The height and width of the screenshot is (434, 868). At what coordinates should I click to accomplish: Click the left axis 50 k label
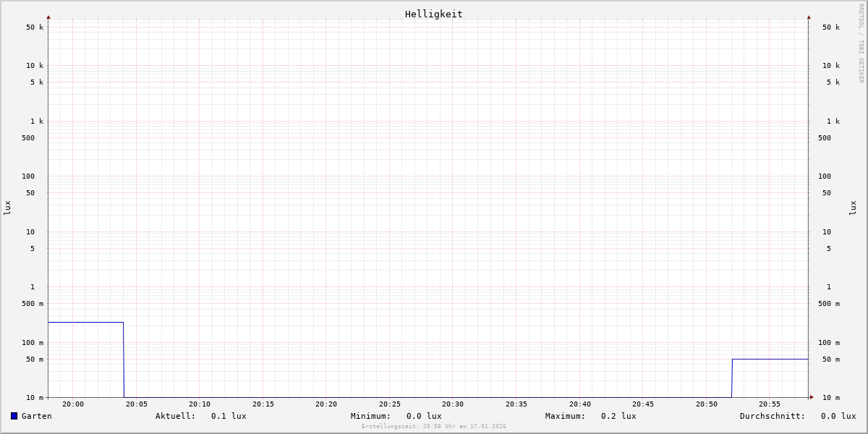point(35,27)
